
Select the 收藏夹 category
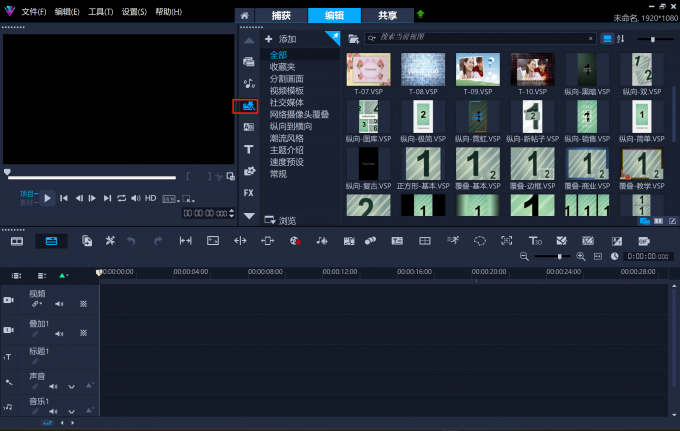[x=282, y=67]
